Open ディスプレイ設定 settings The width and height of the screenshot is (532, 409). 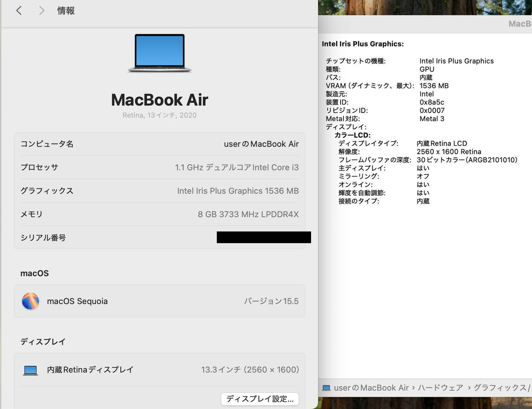click(260, 399)
